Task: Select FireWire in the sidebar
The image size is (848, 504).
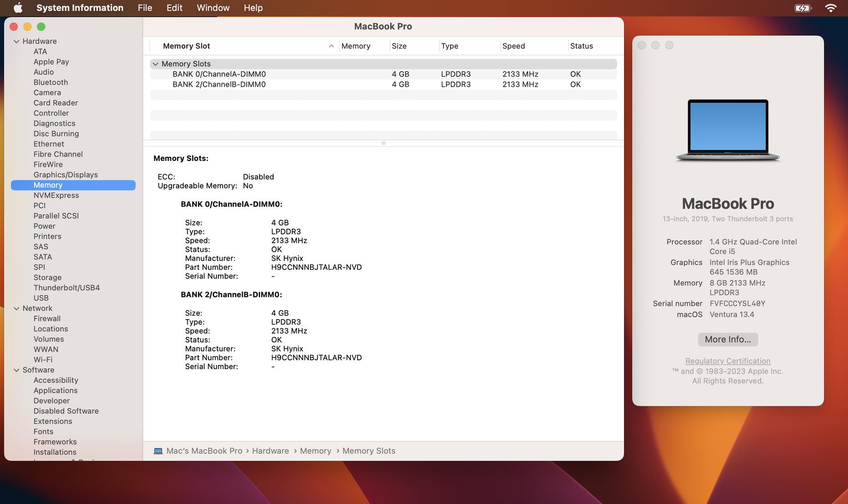Action: pos(48,164)
